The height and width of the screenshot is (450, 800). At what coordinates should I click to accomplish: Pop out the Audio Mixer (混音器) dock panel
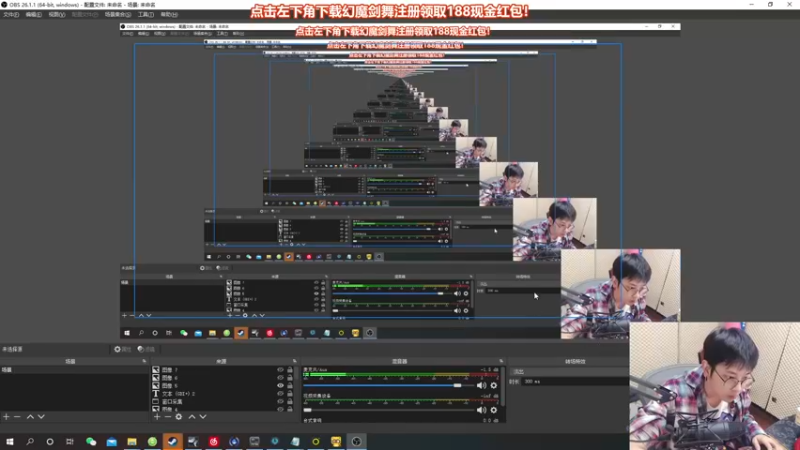[501, 361]
